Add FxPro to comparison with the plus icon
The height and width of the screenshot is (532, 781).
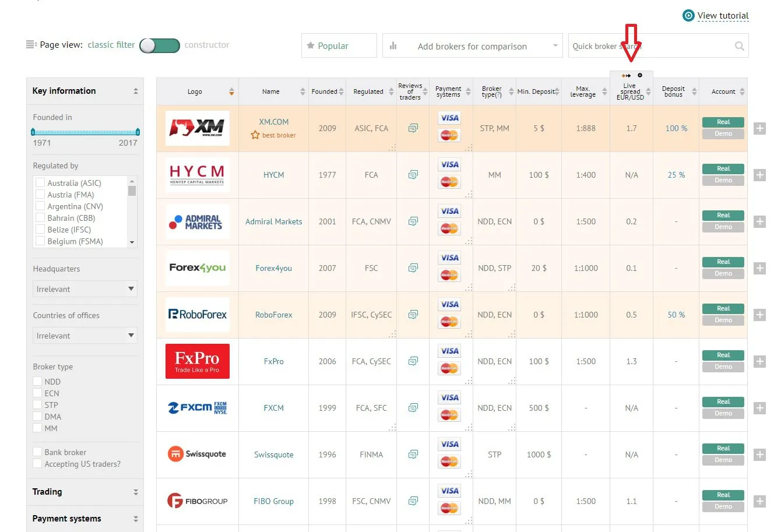[759, 361]
